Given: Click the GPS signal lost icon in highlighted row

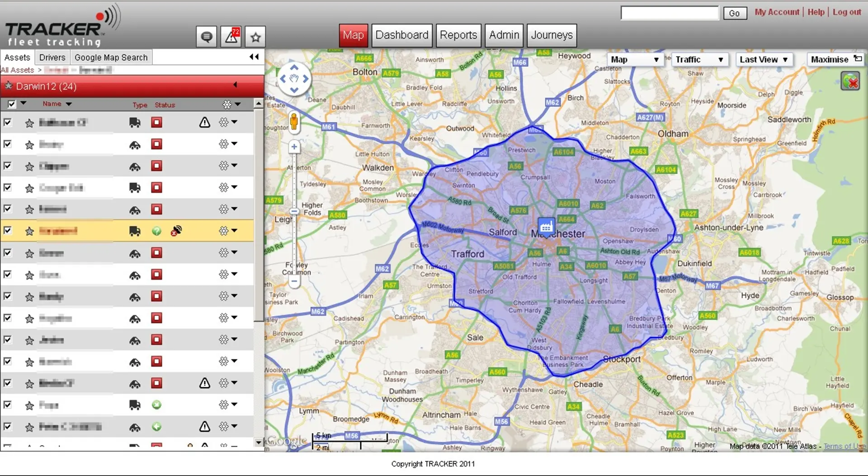Looking at the screenshot, I should pyautogui.click(x=176, y=231).
